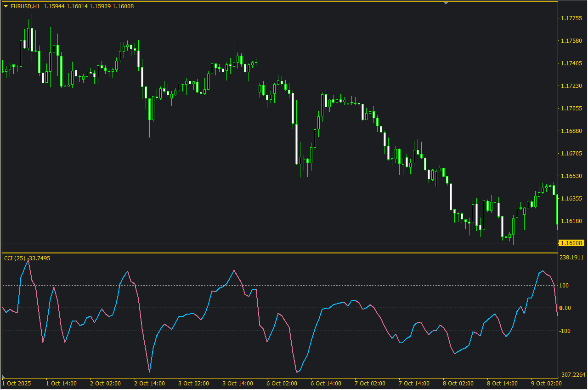Screen dimensions: 588x390
Task: Click the 238.1911 CCI scale maximum
Action: pyautogui.click(x=571, y=258)
